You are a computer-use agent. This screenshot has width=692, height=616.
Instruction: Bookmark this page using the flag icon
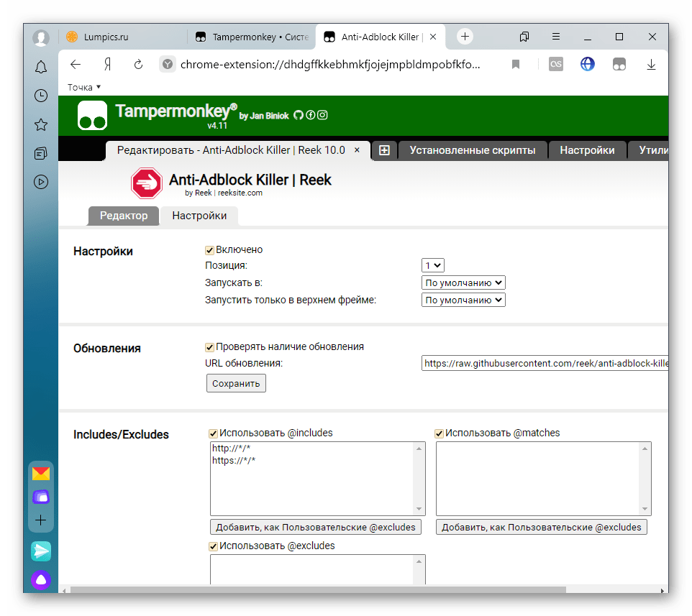516,65
